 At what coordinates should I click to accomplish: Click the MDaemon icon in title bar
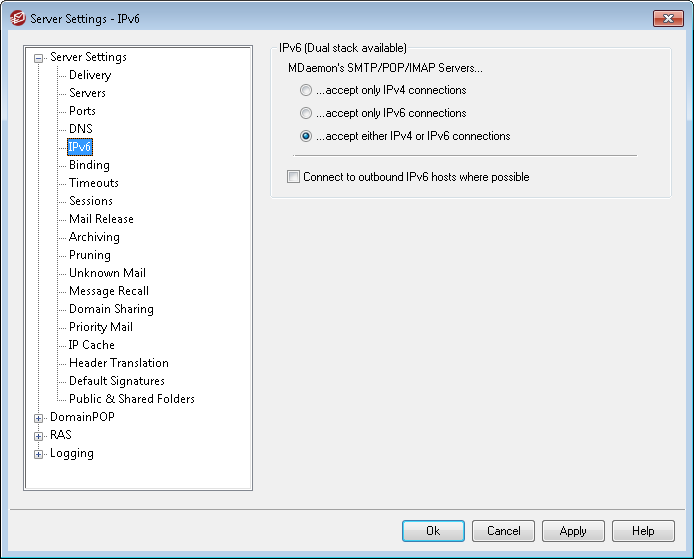point(18,18)
